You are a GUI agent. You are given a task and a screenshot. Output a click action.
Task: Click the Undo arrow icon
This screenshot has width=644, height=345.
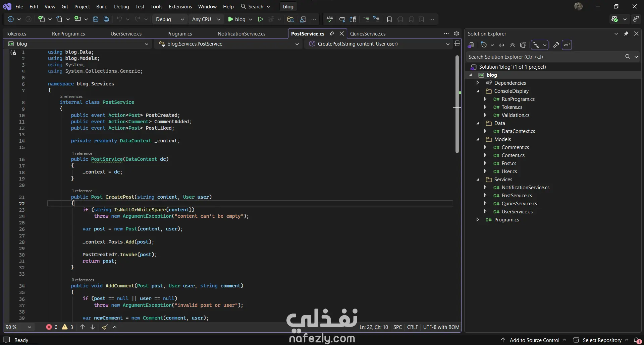point(119,19)
